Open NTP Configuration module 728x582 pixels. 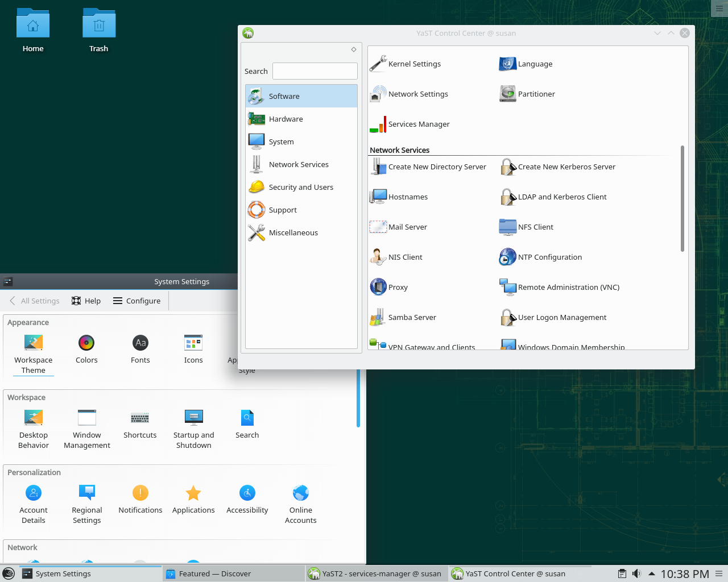tap(540, 257)
